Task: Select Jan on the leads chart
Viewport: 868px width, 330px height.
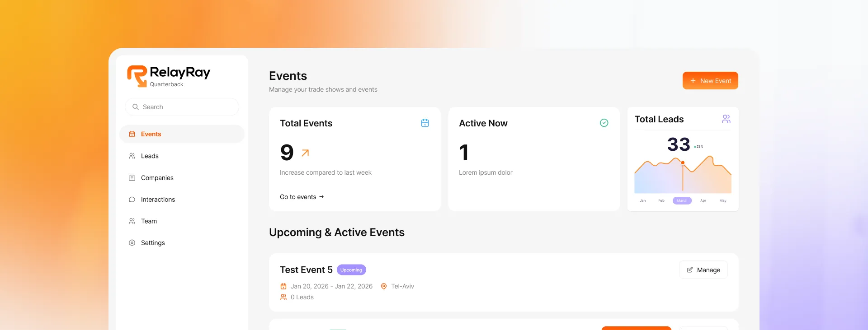Action: click(x=642, y=200)
